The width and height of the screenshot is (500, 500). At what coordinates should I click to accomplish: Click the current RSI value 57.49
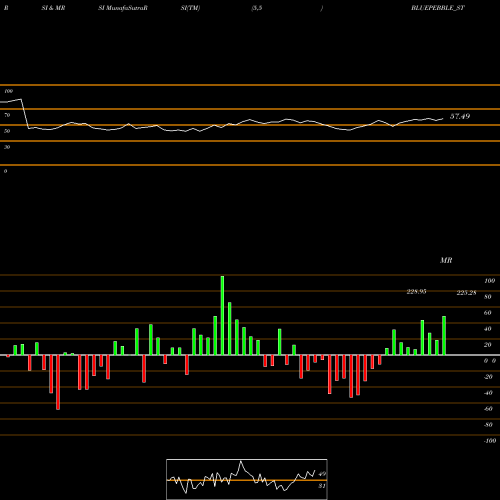(x=460, y=116)
